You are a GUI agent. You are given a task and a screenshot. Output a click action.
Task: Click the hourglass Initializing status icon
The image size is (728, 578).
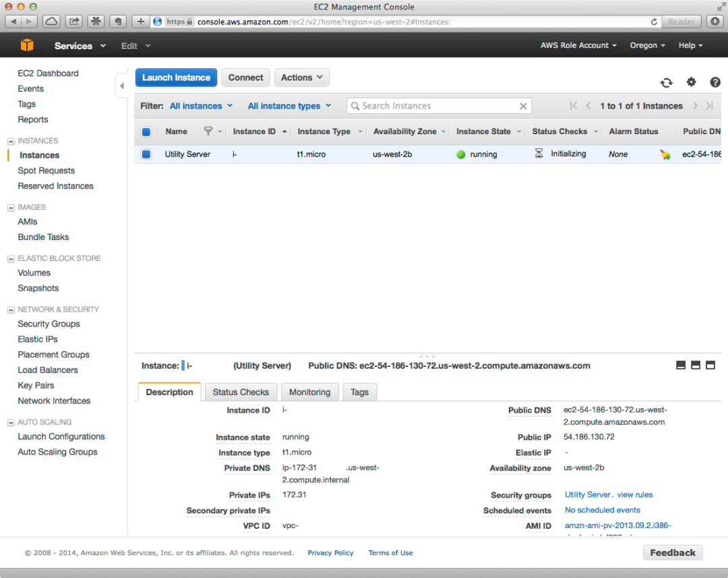(539, 153)
